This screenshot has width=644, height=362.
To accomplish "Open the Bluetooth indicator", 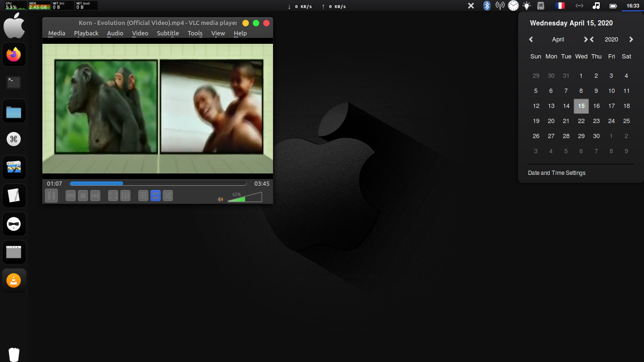I will click(487, 6).
